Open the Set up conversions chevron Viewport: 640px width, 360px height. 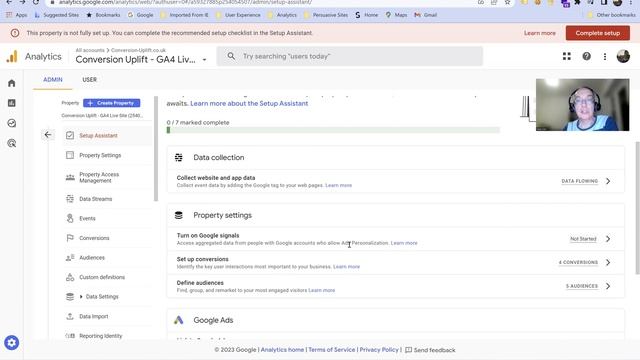(608, 262)
